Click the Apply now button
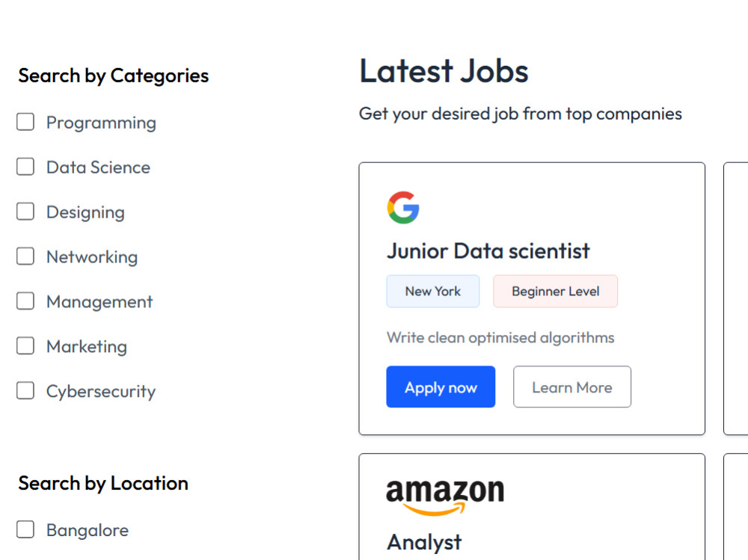This screenshot has width=748, height=560. pyautogui.click(x=441, y=387)
